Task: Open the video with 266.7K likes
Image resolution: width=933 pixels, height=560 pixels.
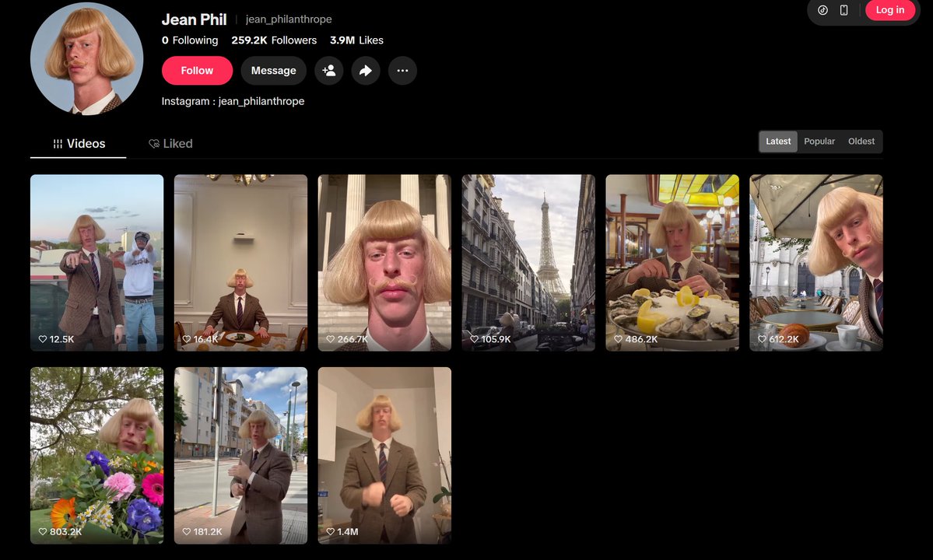Action: 384,263
